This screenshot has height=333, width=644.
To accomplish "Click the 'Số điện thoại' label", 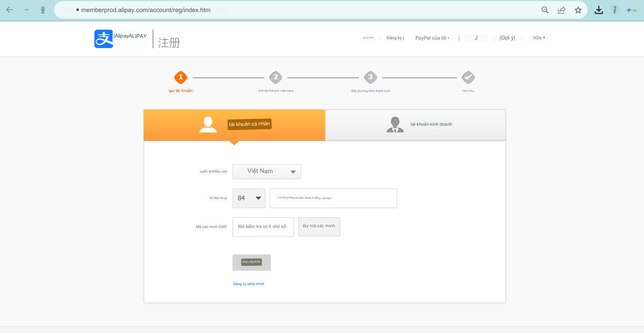I will click(218, 198).
